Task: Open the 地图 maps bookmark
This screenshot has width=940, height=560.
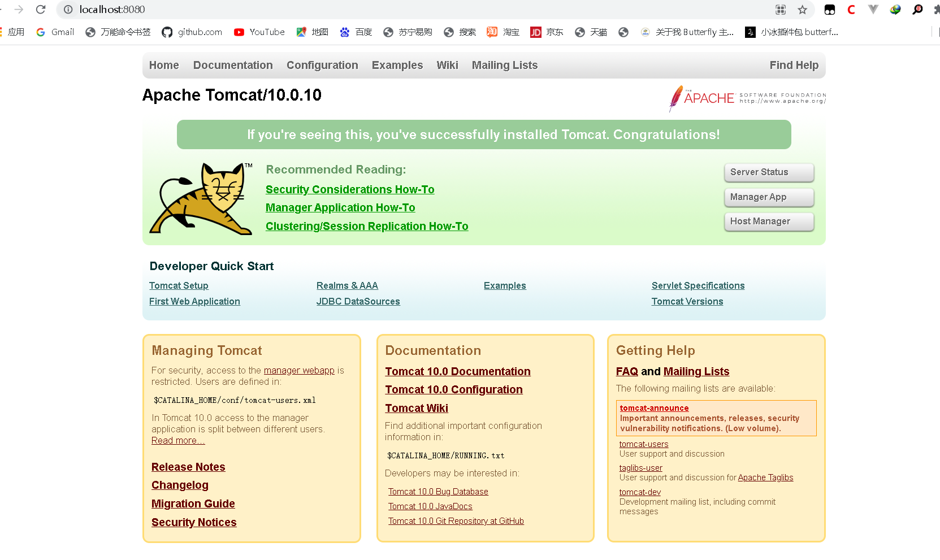Action: pyautogui.click(x=313, y=32)
